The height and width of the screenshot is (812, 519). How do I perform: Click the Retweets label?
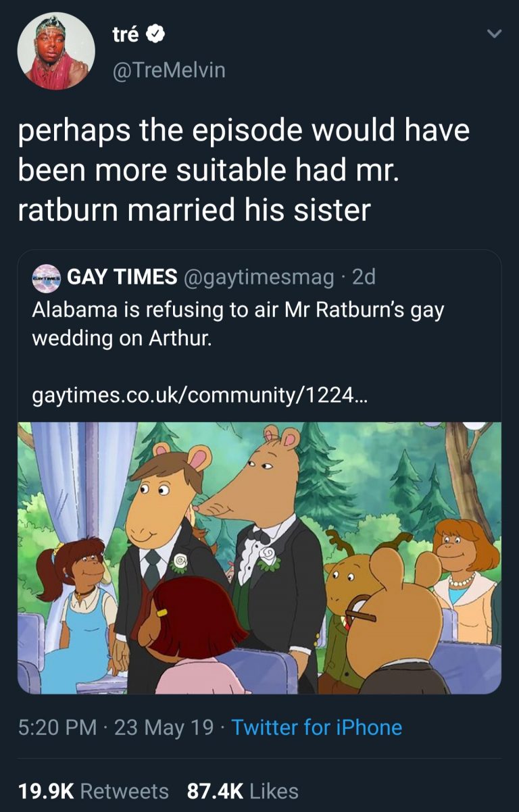(126, 790)
